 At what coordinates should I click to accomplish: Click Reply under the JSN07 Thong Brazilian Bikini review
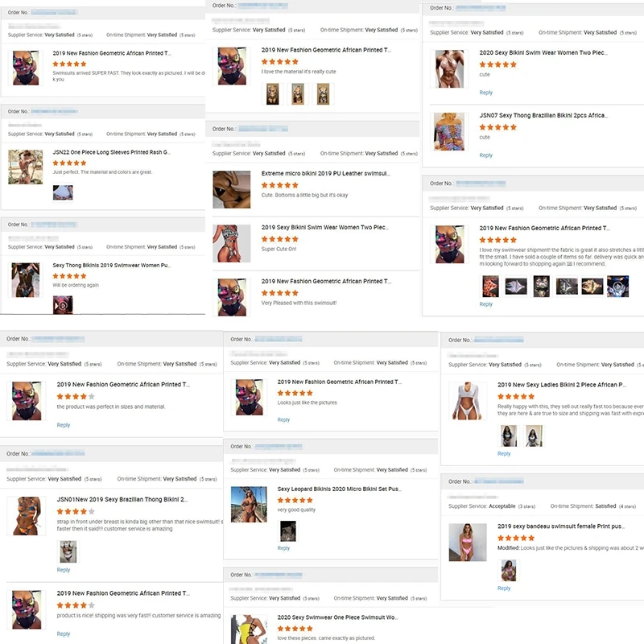click(485, 155)
